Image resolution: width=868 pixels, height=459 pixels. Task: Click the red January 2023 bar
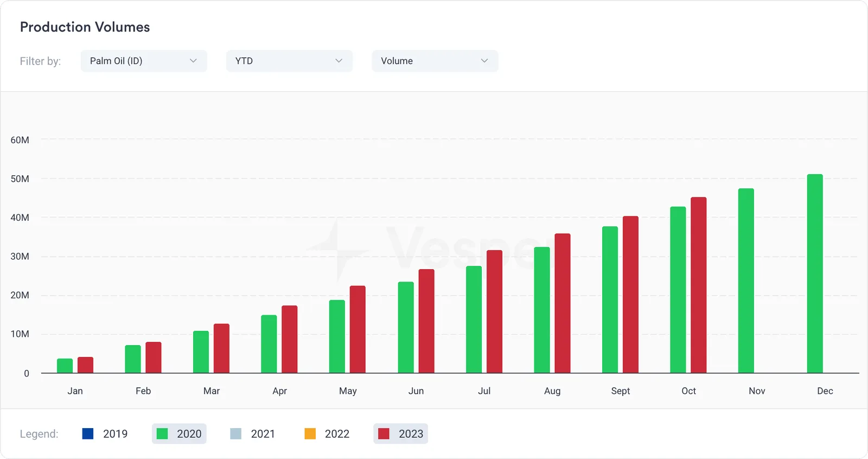coord(86,365)
